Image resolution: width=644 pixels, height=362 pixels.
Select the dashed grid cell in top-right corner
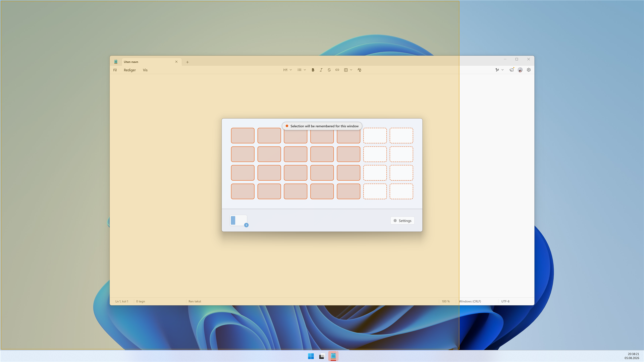point(401,135)
